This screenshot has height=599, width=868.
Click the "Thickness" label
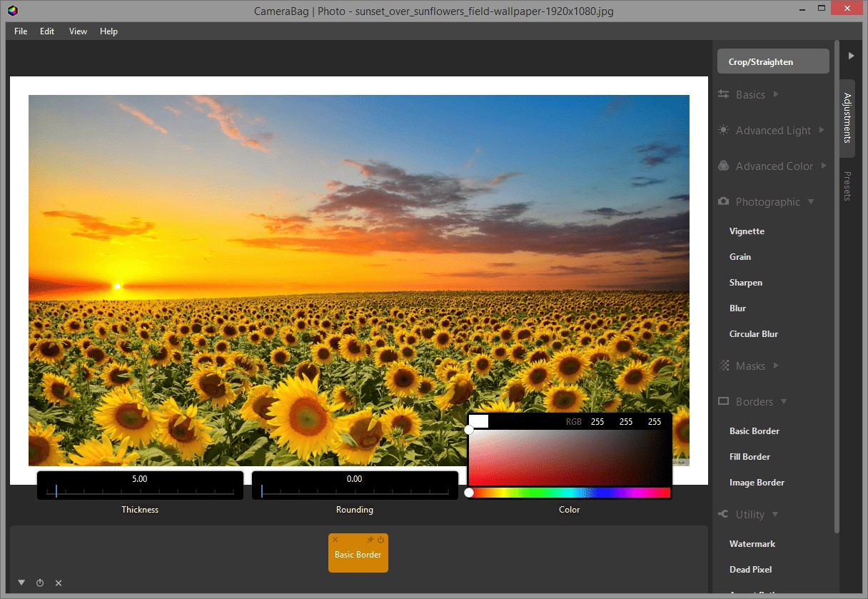tap(140, 510)
